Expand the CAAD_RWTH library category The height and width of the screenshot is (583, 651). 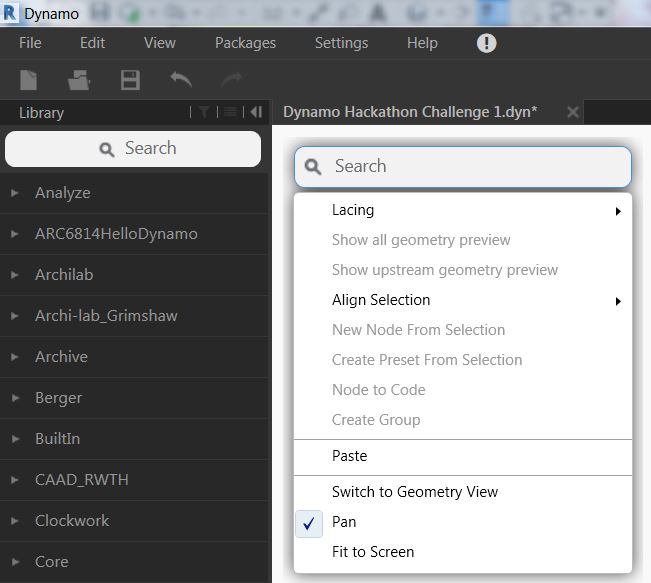[x=135, y=480]
